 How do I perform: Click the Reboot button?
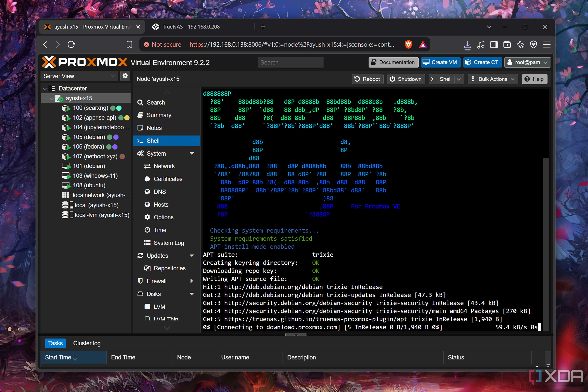367,79
